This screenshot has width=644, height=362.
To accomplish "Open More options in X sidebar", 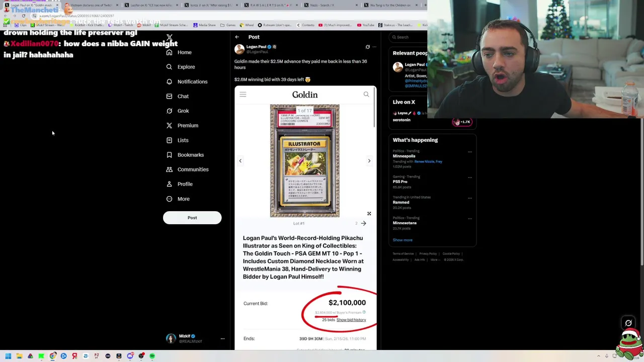I will pos(178,199).
